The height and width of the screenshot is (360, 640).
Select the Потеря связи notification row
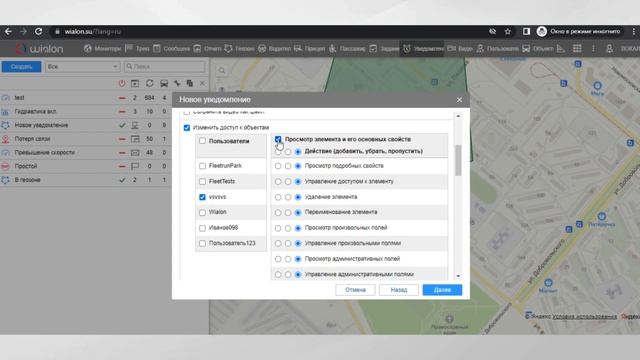[86, 139]
